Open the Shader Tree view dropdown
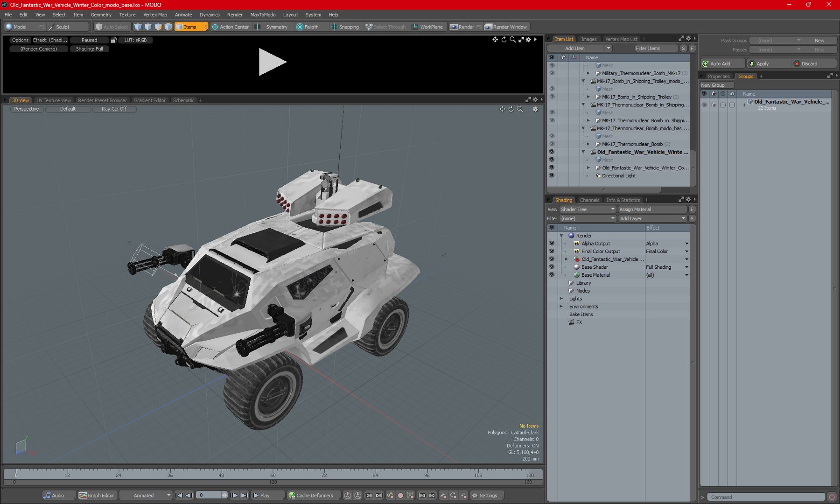The width and height of the screenshot is (840, 504). pyautogui.click(x=588, y=210)
